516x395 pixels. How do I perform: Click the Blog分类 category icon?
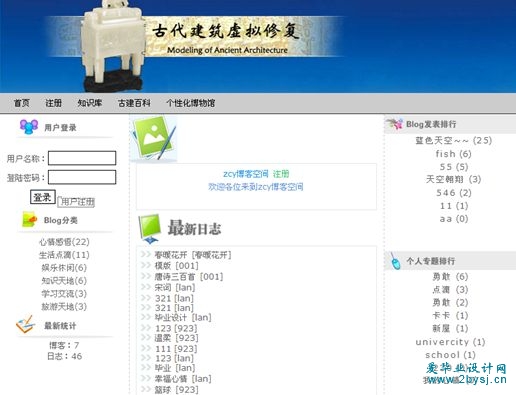(x=29, y=219)
